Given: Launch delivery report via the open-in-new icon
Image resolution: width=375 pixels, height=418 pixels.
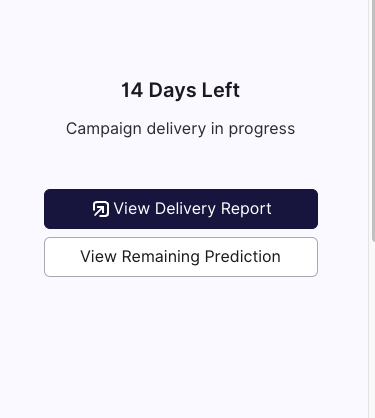Looking at the screenshot, I should tap(101, 209).
